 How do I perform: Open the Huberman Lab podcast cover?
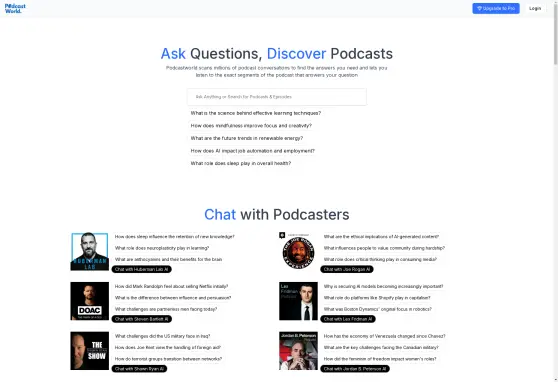point(90,251)
